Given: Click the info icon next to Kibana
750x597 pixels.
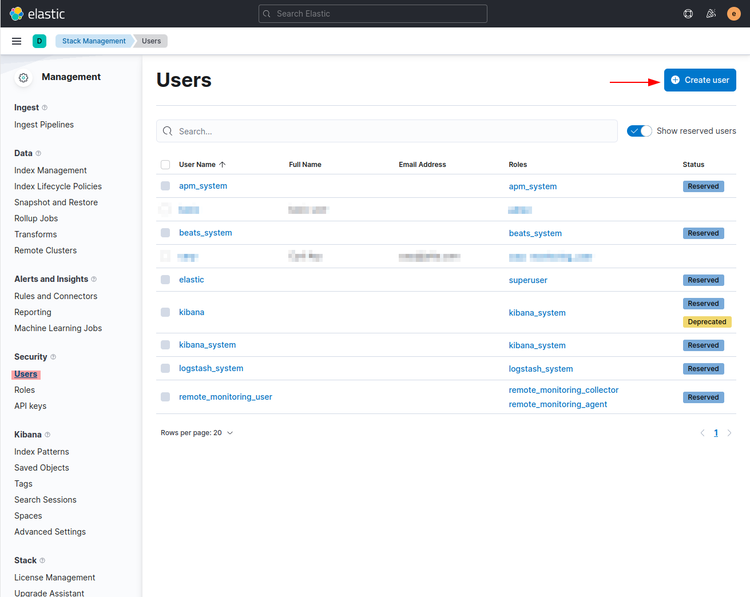Looking at the screenshot, I should click(x=47, y=435).
